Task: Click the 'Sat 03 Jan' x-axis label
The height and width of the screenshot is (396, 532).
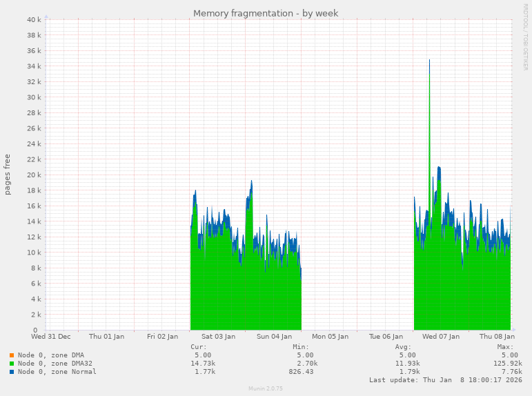Action: [x=218, y=337]
